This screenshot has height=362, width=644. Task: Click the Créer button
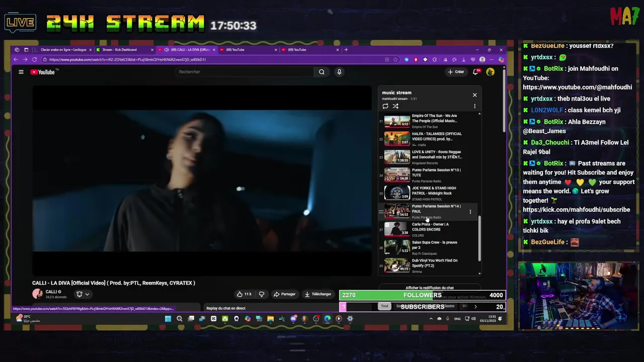[x=456, y=72]
